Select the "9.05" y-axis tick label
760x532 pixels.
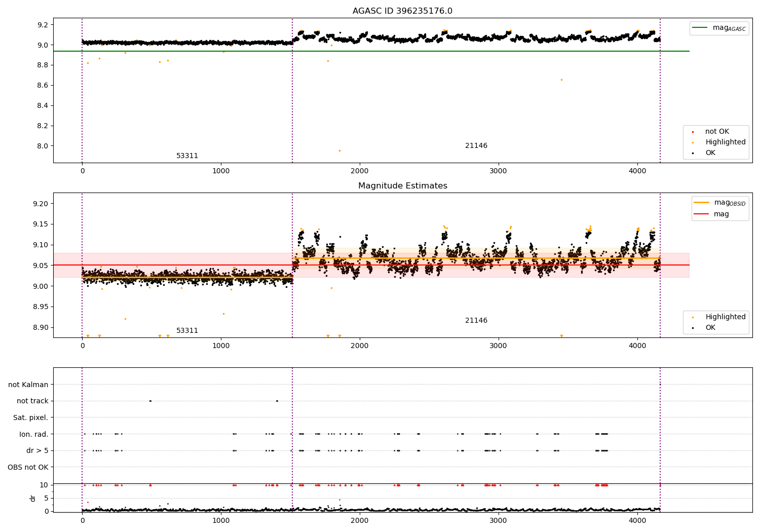click(41, 265)
